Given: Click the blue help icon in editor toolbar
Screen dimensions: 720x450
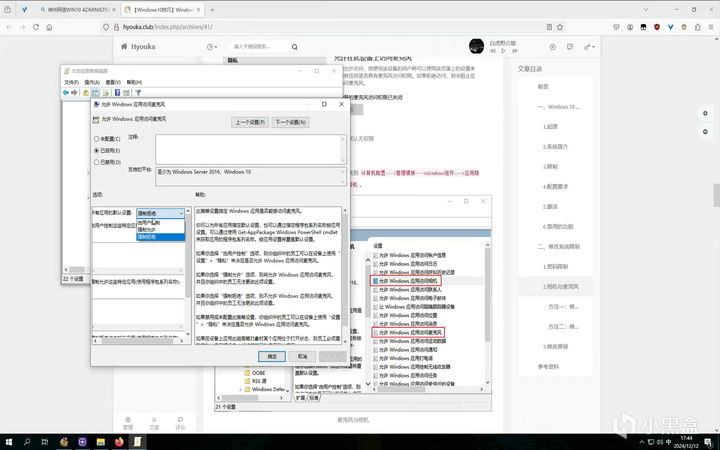Looking at the screenshot, I should 115,93.
